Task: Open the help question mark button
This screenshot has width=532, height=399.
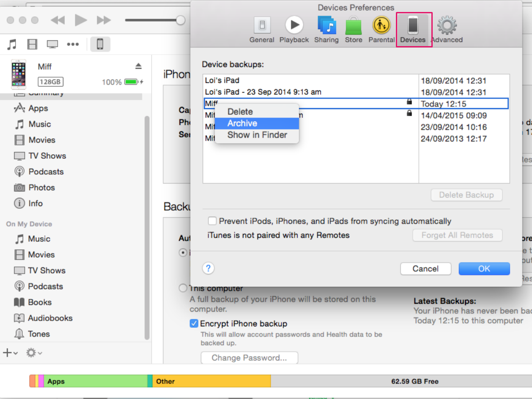Action: [208, 268]
